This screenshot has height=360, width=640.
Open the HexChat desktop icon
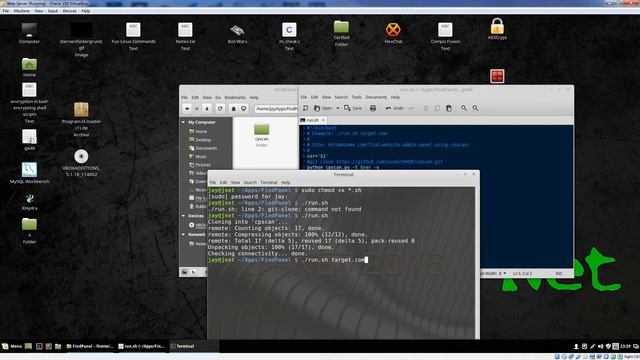tap(393, 33)
